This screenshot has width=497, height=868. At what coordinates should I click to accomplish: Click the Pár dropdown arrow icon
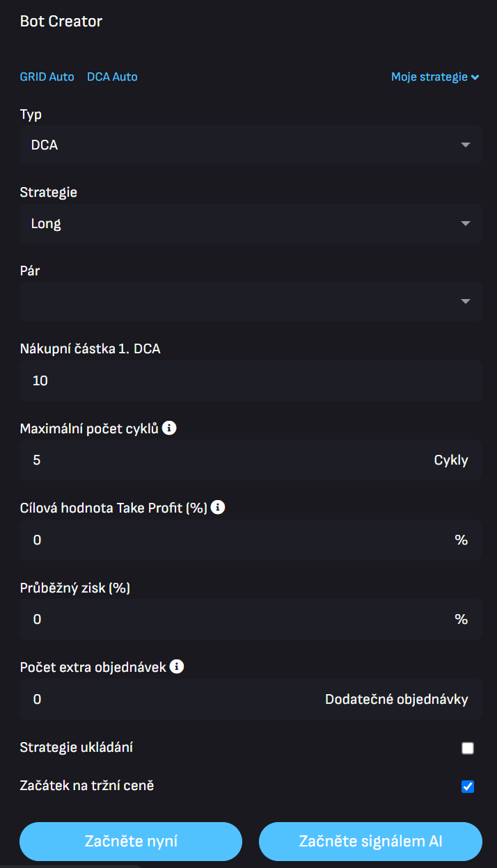click(466, 302)
